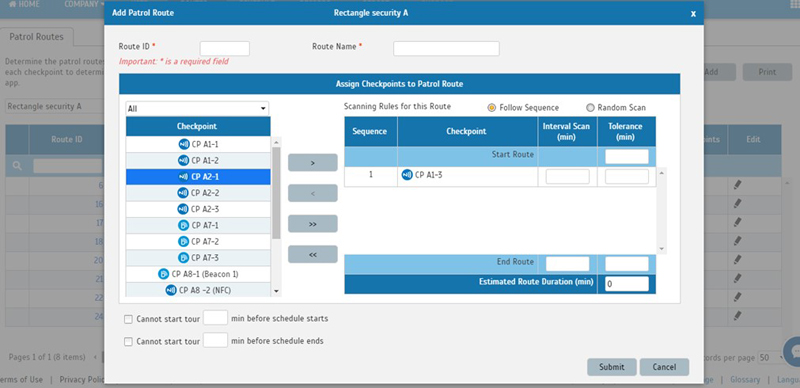Screen dimensions: 800x388
Task: Select CP A1-1 checkpoint row
Action: [198, 144]
